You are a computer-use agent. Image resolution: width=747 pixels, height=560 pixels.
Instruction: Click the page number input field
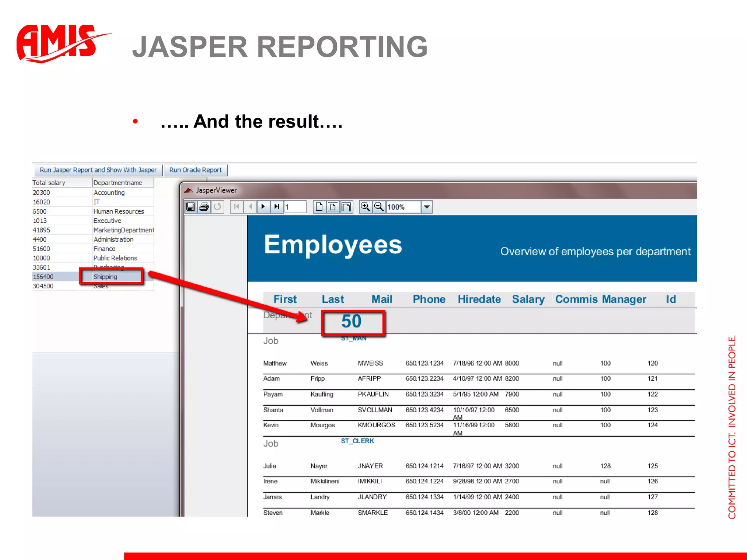(295, 207)
